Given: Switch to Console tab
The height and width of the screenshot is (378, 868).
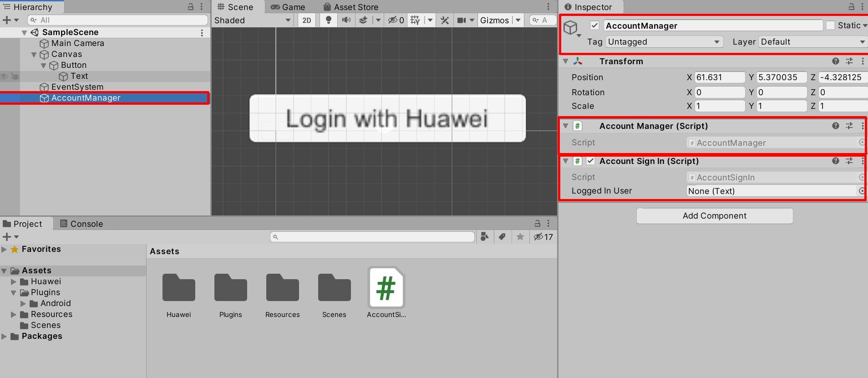Looking at the screenshot, I should pyautogui.click(x=82, y=224).
